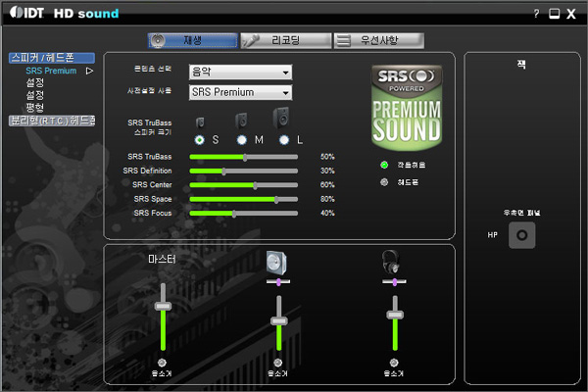The height and width of the screenshot is (392, 588).
Task: Select the L speaker size radio button
Action: 284,140
